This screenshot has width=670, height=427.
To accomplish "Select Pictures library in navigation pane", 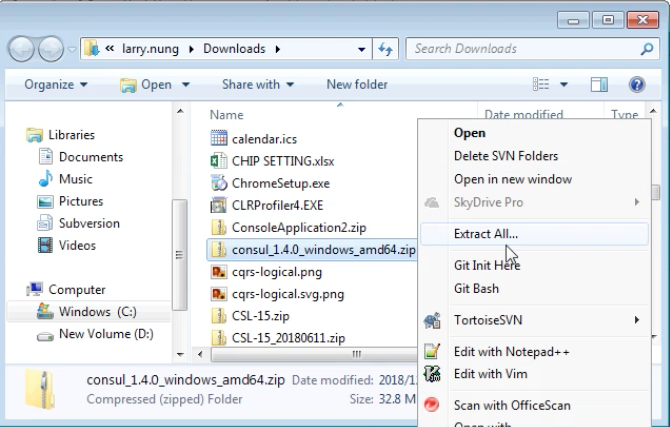I will point(70,201).
